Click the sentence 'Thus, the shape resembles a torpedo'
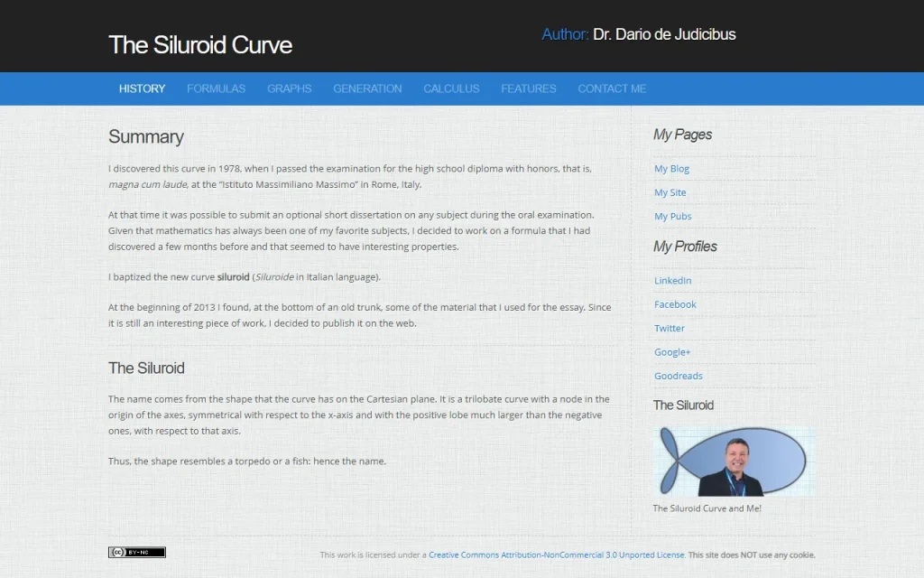Screen dimensions: 924x578 [247, 461]
